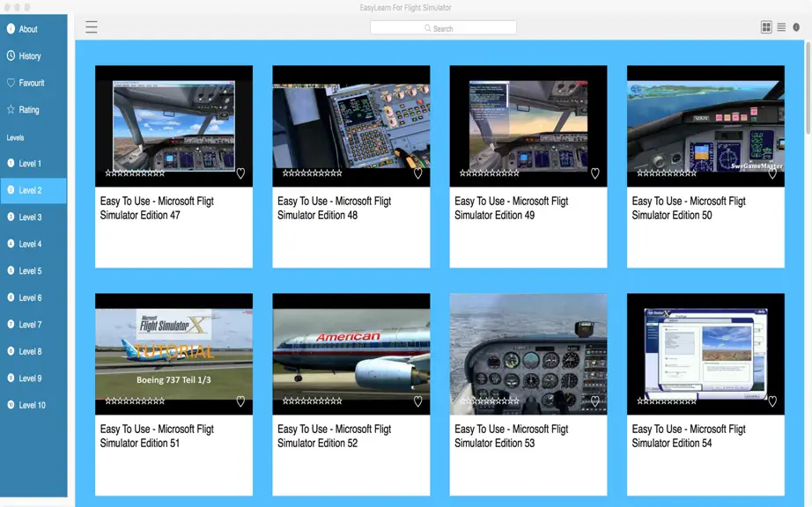
Task: Open Edition 48 title link
Action: (x=334, y=208)
